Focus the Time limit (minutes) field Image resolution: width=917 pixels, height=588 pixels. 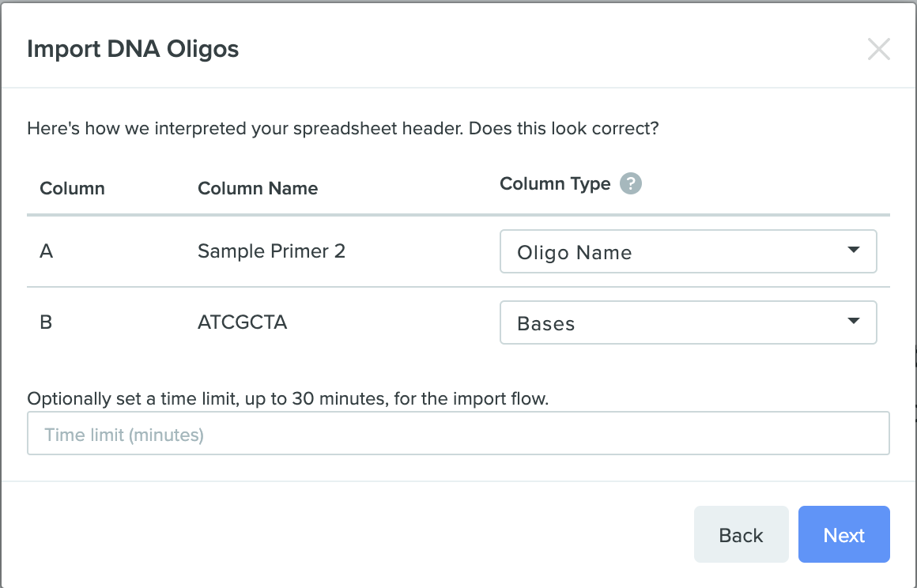[458, 433]
